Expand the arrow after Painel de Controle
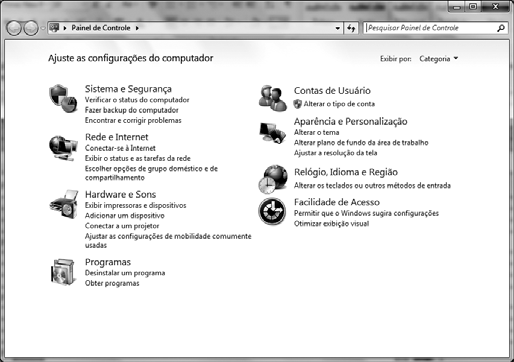This screenshot has width=514, height=362. (x=137, y=28)
